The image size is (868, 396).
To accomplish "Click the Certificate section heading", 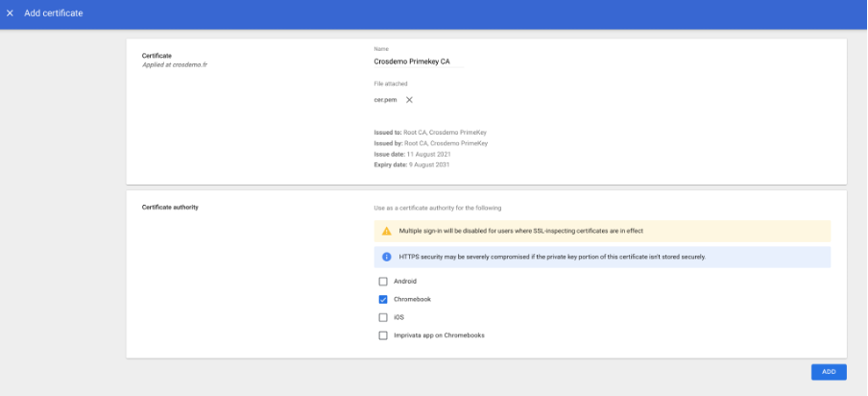I will point(157,56).
